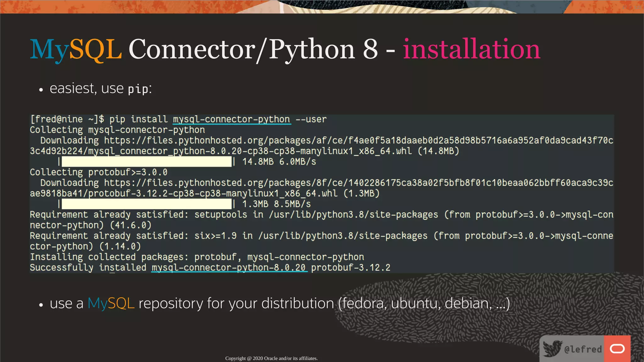Click the protobuf pythonhosted.org download URL

pos(358,183)
